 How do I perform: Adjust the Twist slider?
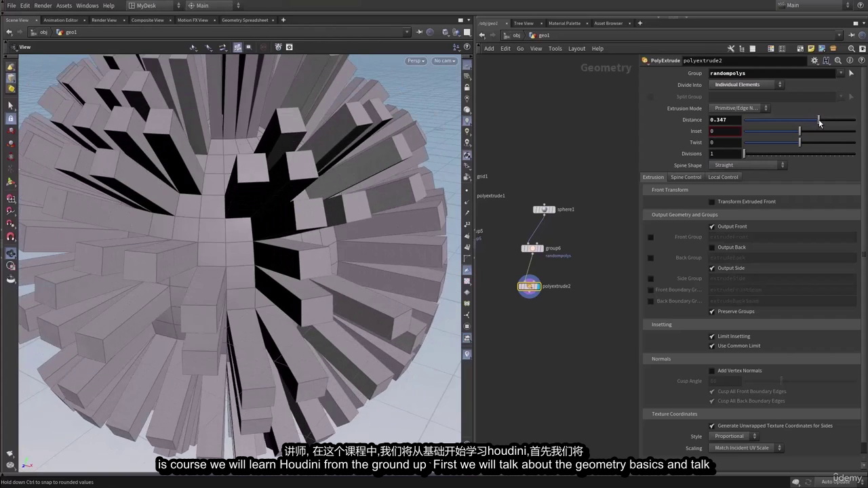(800, 143)
